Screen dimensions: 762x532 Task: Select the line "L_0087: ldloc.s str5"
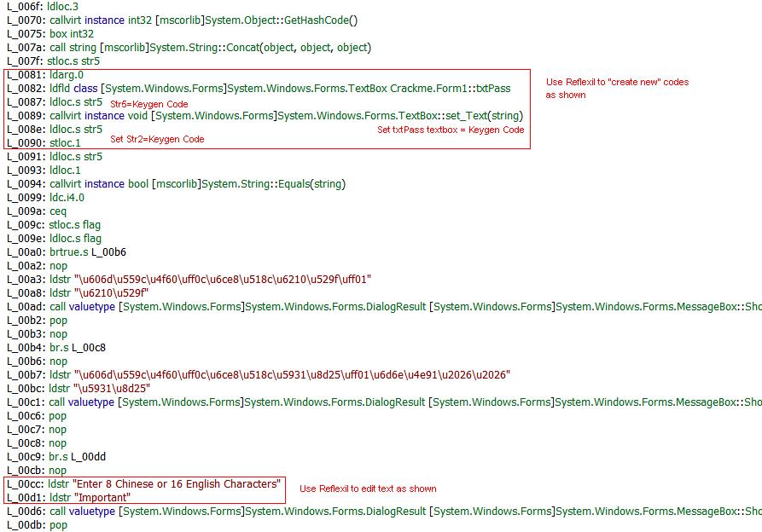55,102
